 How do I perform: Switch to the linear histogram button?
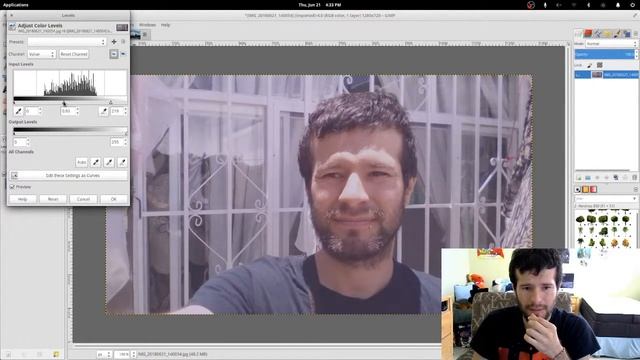pos(113,54)
